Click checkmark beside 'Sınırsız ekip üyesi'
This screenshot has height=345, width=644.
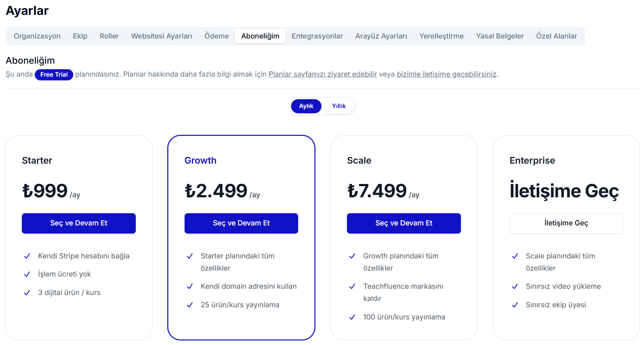pos(515,305)
